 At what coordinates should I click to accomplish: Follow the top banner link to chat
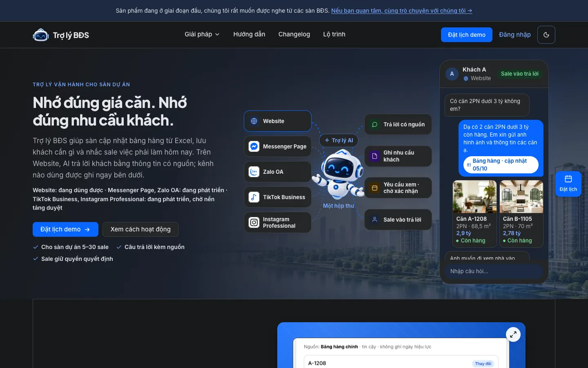pyautogui.click(x=401, y=11)
